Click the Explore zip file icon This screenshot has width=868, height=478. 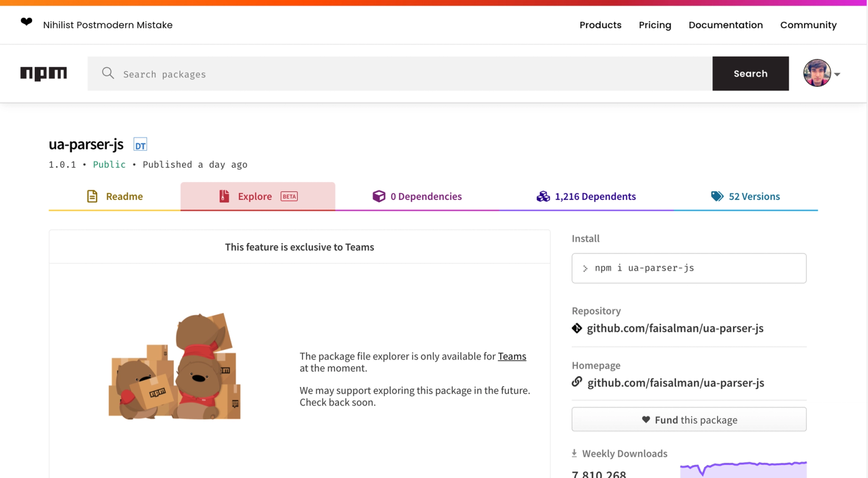(224, 196)
